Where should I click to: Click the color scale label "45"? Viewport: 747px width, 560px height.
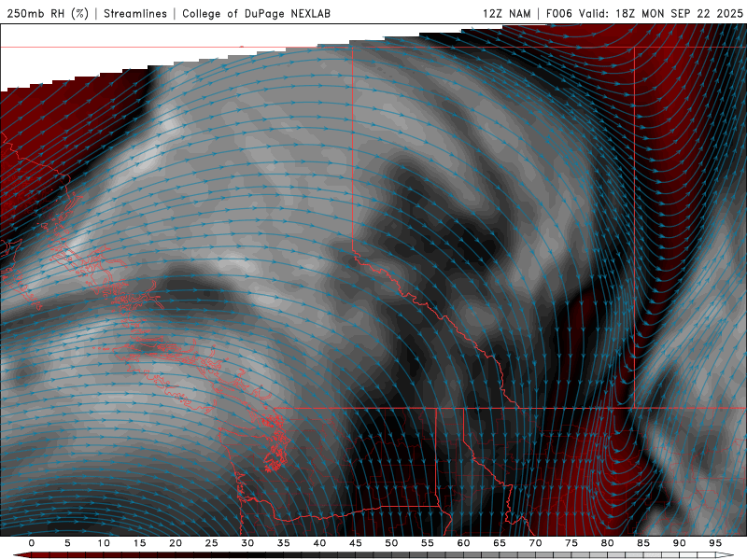click(356, 543)
